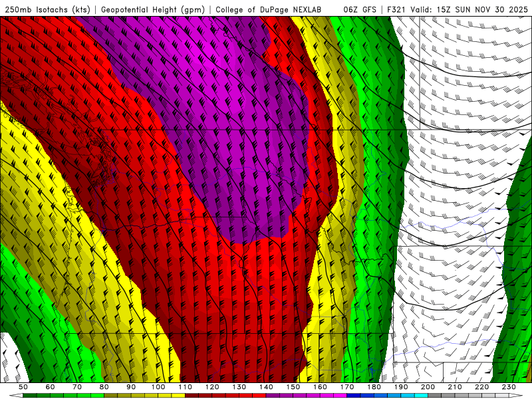Select the dark blue swatch starting at 170

(x=354, y=395)
